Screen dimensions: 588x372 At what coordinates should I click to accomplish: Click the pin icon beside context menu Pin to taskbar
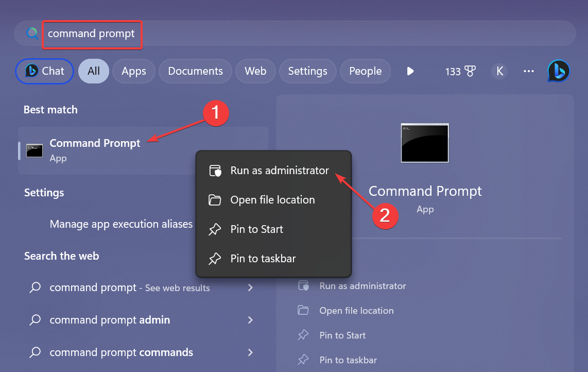[x=215, y=258]
